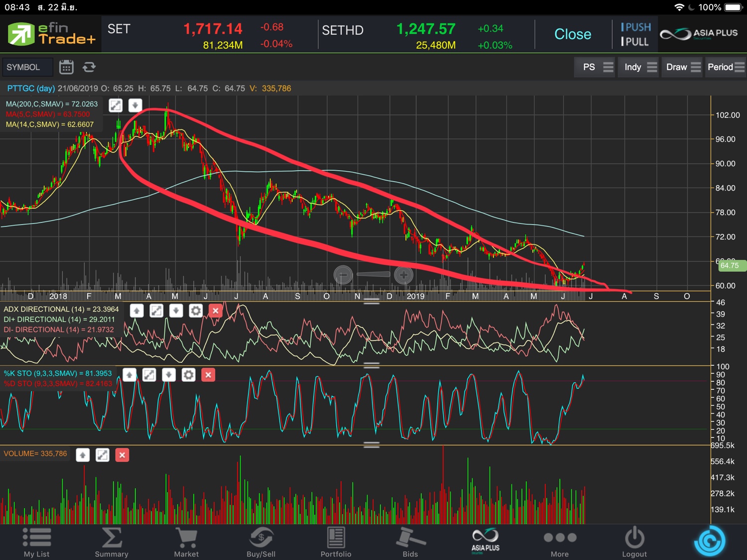Maximize the Stochastic indicator panel

point(149,375)
